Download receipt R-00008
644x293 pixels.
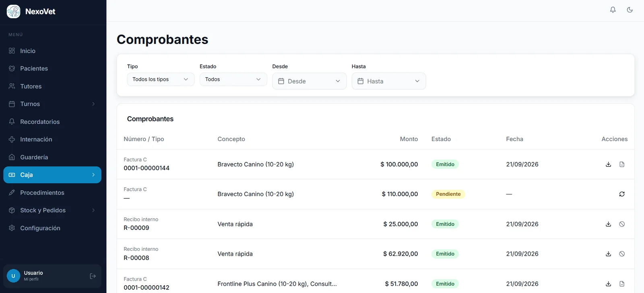(608, 254)
